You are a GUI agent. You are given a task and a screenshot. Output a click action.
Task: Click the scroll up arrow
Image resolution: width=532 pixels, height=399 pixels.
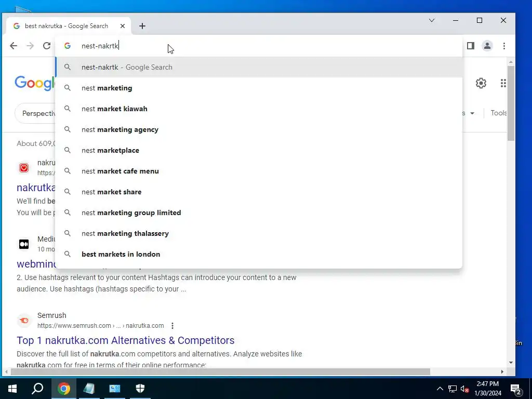[511, 62]
